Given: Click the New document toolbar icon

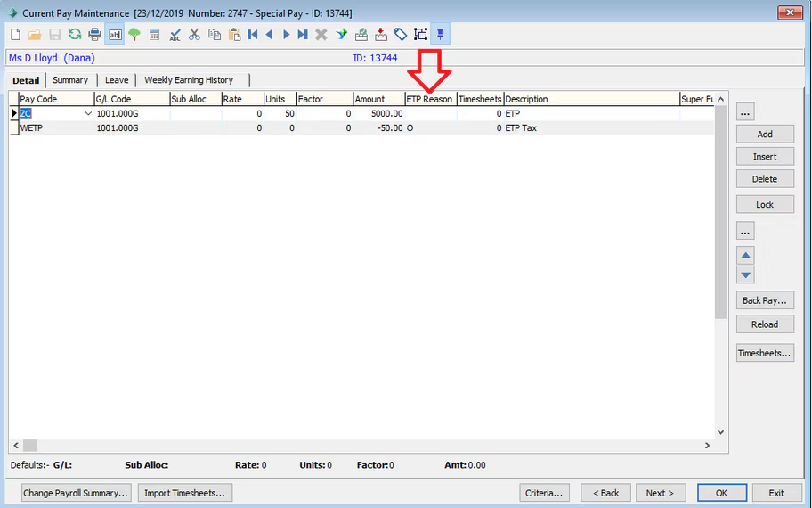Looking at the screenshot, I should pyautogui.click(x=15, y=35).
